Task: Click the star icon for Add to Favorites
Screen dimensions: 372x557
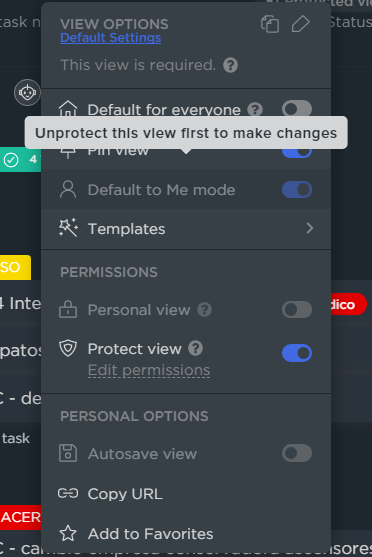Action: (68, 534)
